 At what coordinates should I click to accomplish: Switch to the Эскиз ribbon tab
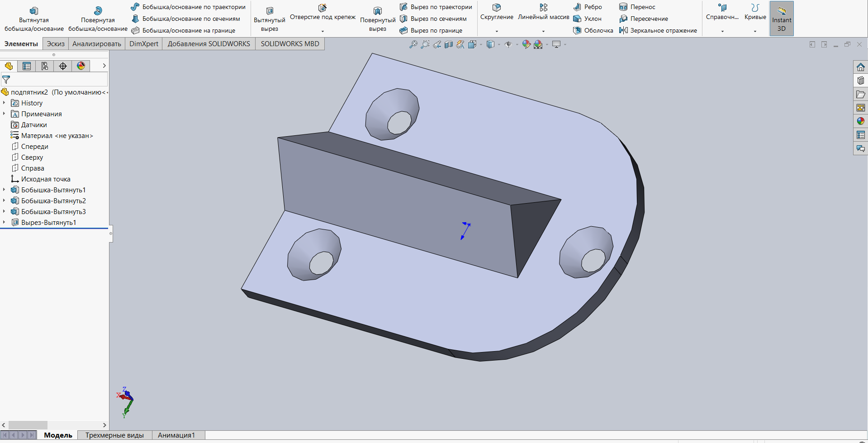[56, 44]
